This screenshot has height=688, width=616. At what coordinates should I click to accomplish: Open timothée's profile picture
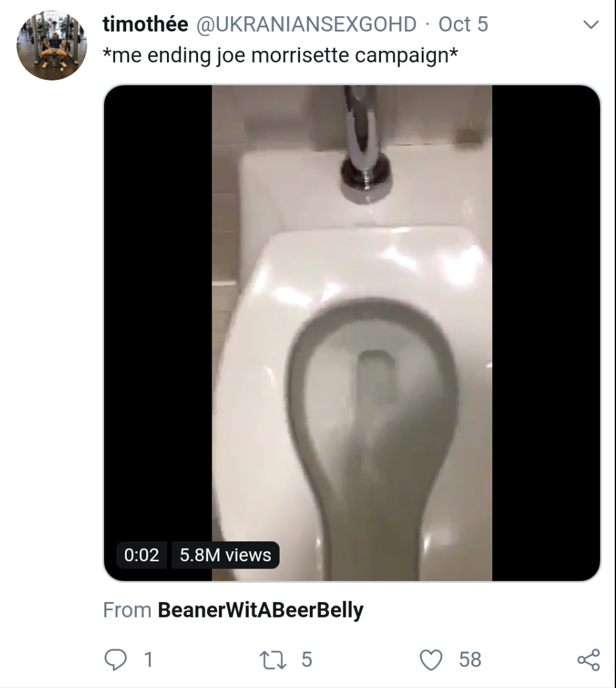point(52,46)
